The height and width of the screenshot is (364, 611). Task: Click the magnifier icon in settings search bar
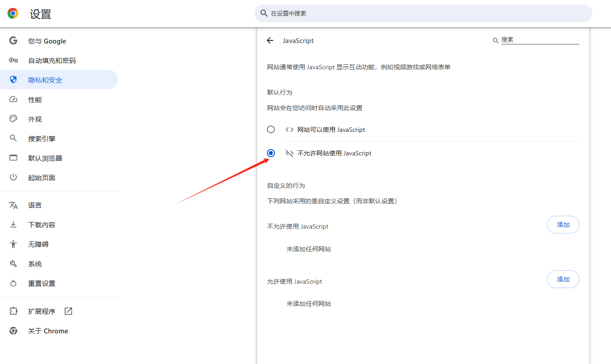264,13
